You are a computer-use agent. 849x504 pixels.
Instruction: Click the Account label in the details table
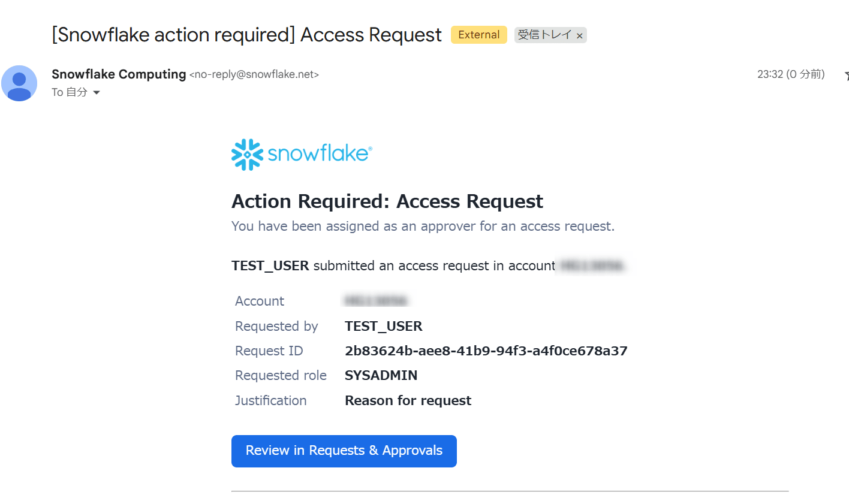[260, 301]
